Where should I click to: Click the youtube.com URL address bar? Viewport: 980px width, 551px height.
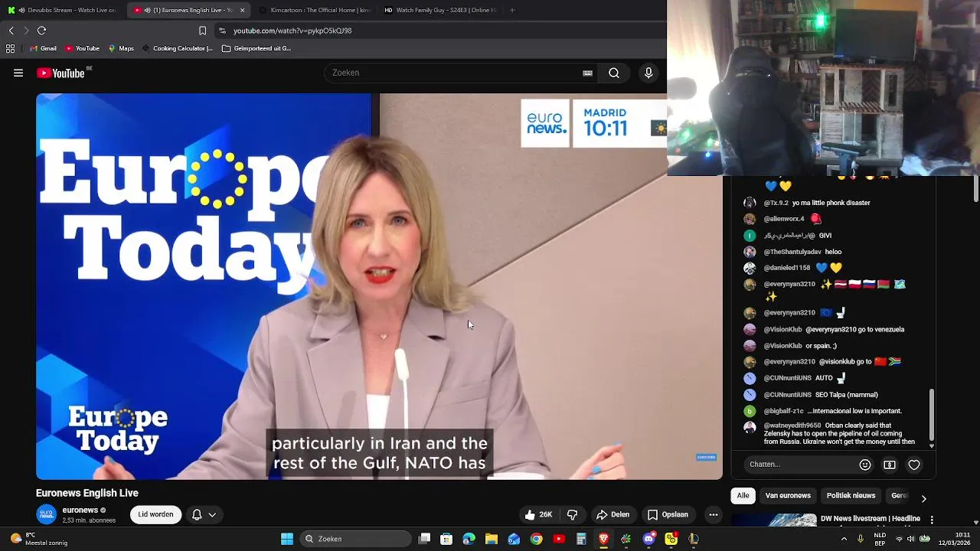(292, 31)
